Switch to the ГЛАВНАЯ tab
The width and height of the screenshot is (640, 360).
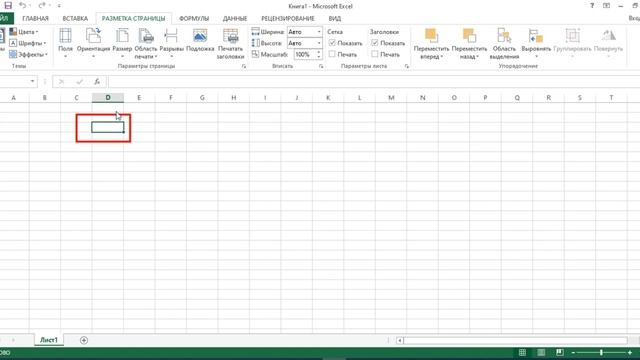click(x=36, y=18)
